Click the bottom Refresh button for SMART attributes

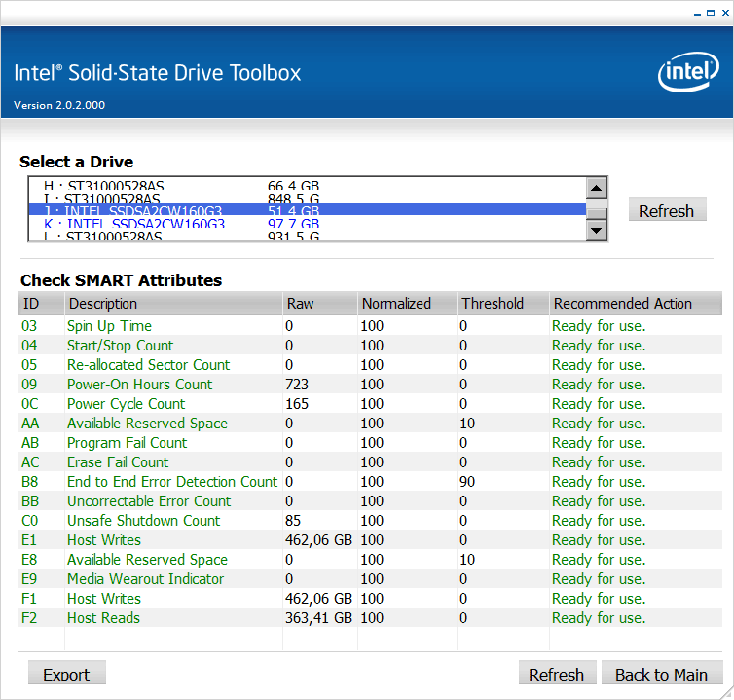[556, 674]
